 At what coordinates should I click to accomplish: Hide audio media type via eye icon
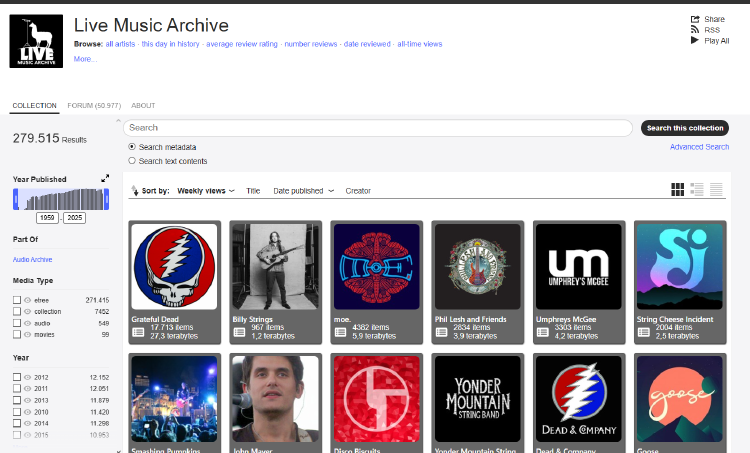28,323
